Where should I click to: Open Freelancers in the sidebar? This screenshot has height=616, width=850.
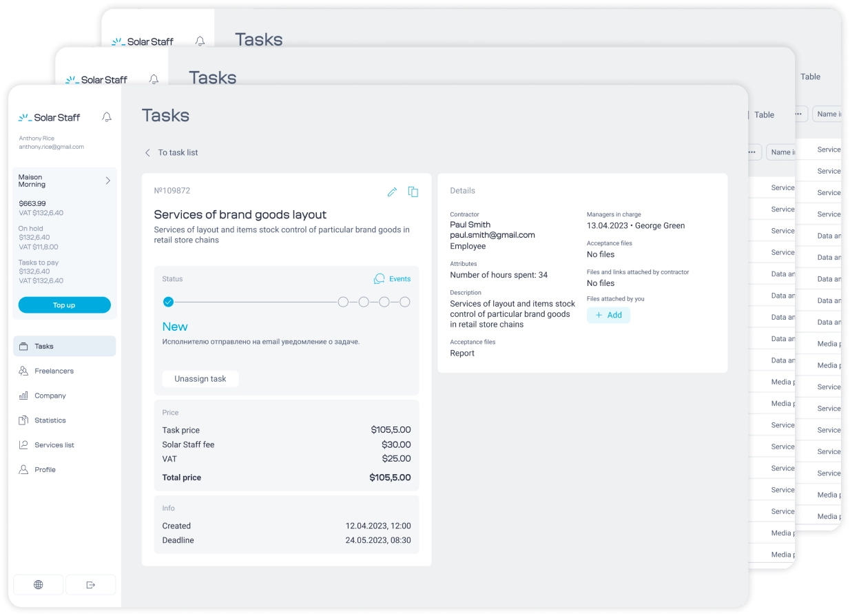click(x=54, y=371)
